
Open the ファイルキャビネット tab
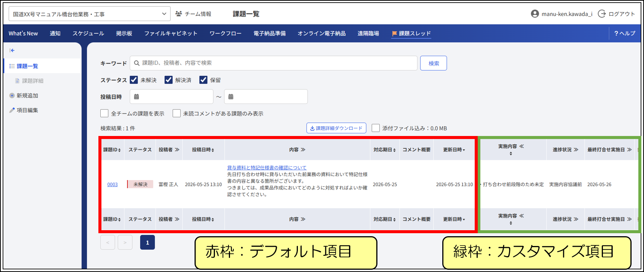coord(171,34)
